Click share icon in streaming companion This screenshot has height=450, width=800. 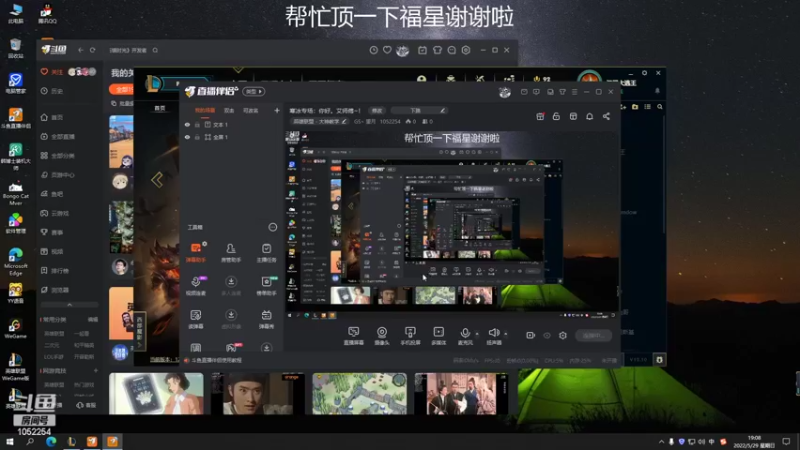606,116
